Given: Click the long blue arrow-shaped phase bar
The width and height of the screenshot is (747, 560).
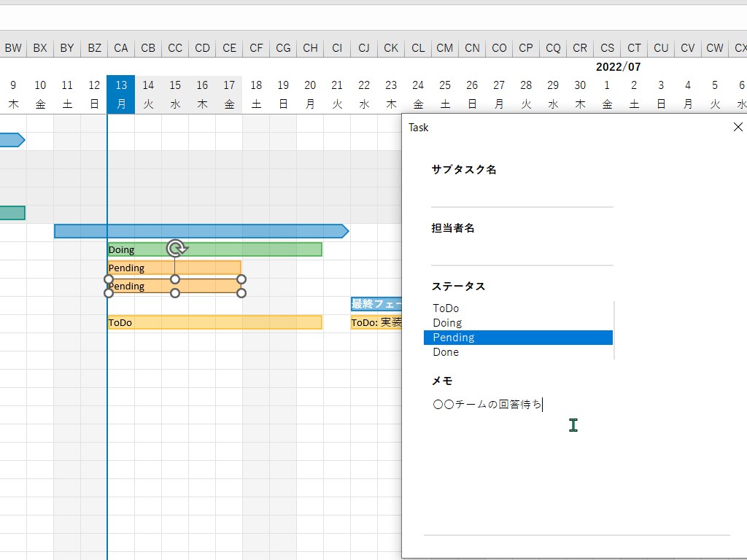Looking at the screenshot, I should 201,231.
